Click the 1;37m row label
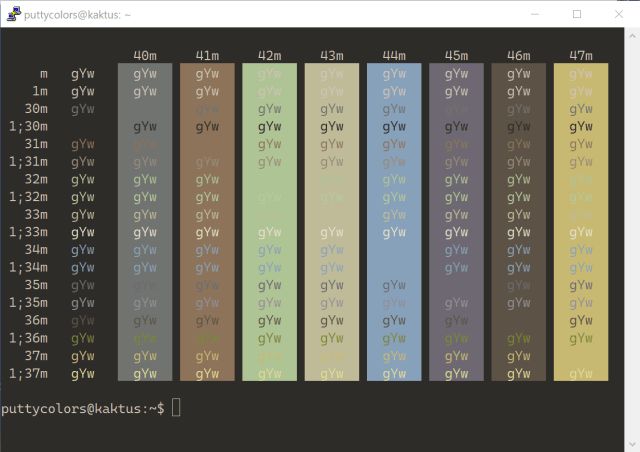Viewport: 640px width, 452px height. (x=28, y=373)
